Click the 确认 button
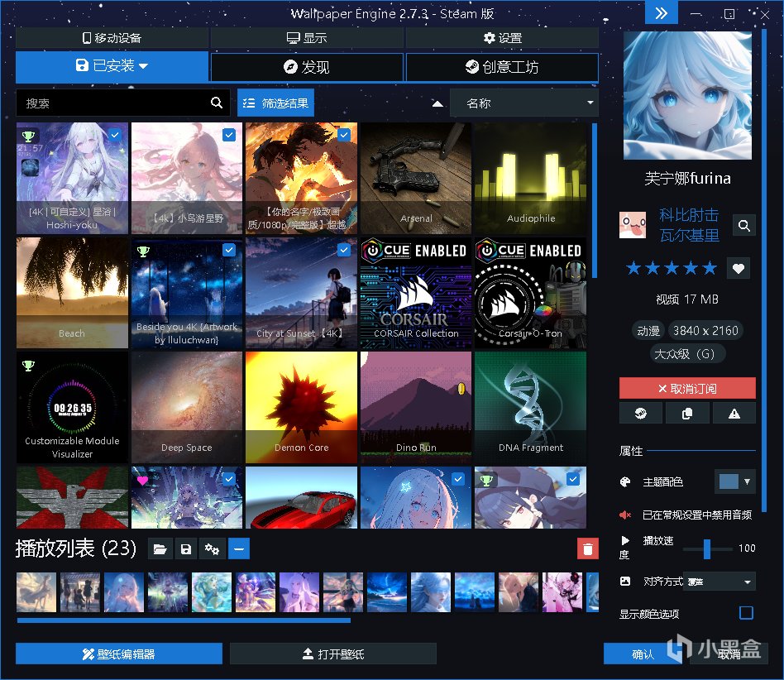The height and width of the screenshot is (680, 784). pyautogui.click(x=643, y=654)
